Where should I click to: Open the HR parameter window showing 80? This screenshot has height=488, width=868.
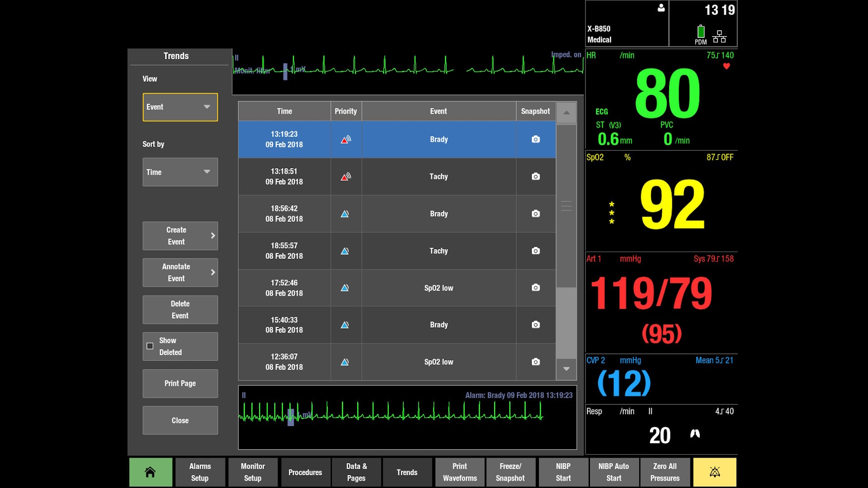(661, 99)
